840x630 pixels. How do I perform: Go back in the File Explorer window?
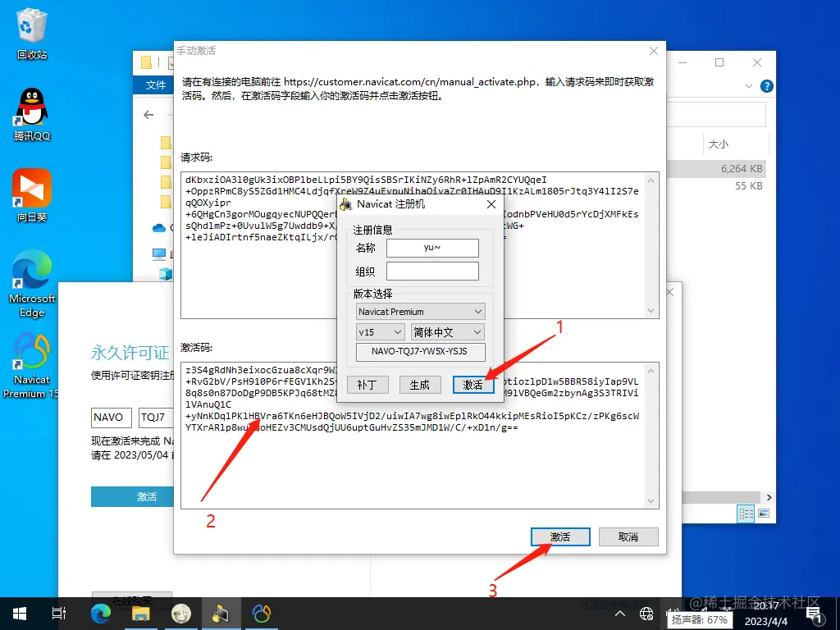click(149, 115)
